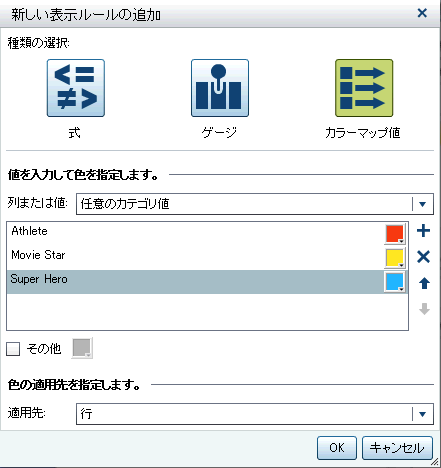Select the Movie Star row
This screenshot has width=441, height=468.
tap(207, 258)
